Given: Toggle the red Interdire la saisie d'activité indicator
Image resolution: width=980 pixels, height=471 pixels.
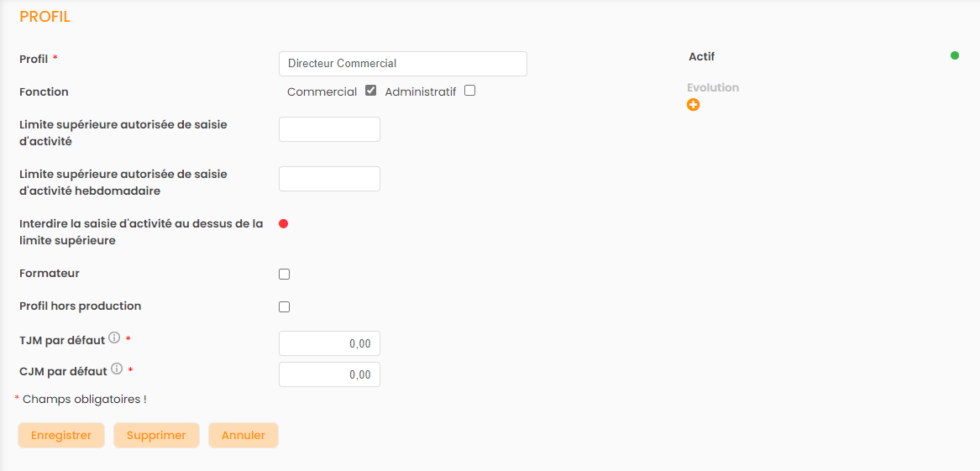Looking at the screenshot, I should pos(283,223).
